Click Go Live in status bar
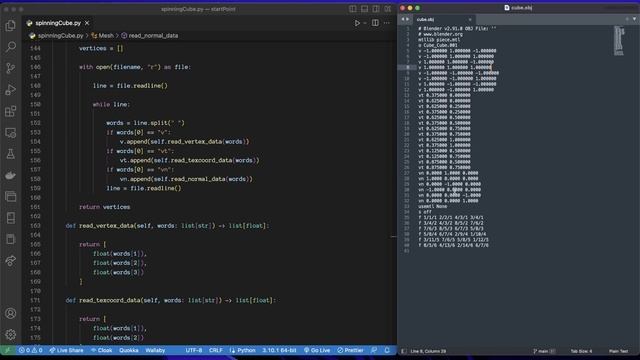Image resolution: width=640 pixels, height=360 pixels. pos(317,350)
